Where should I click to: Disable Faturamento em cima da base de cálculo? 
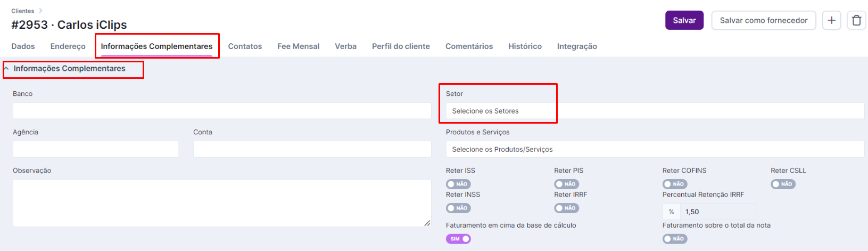point(458,239)
